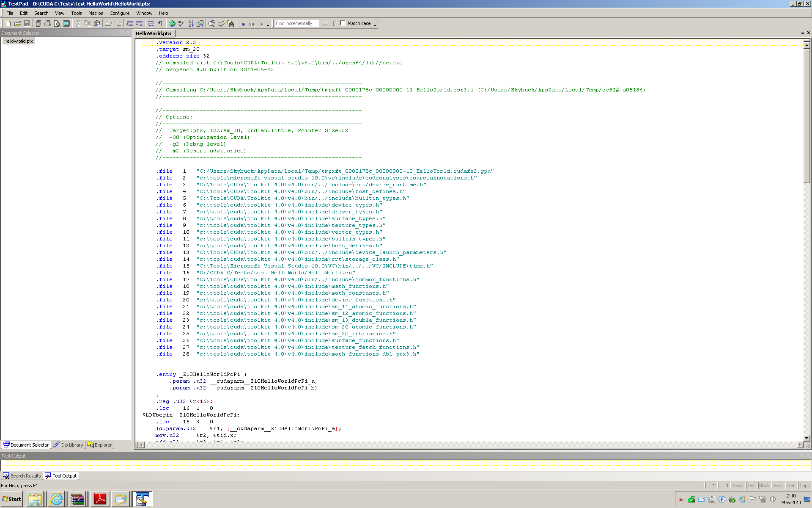The width and height of the screenshot is (812, 508).
Task: Click the Record macro dot button
Action: pyautogui.click(x=243, y=24)
